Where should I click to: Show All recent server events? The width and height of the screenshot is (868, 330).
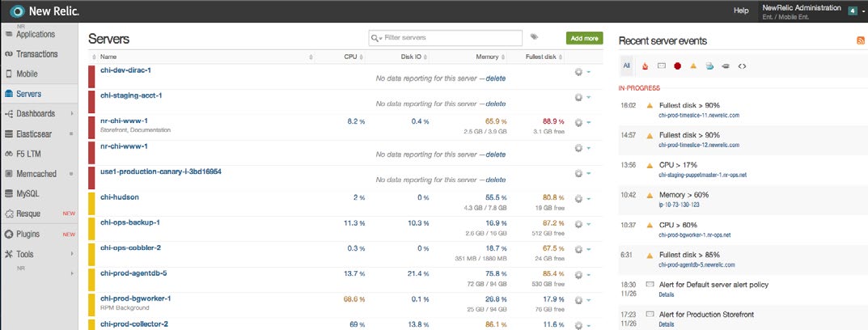[627, 66]
